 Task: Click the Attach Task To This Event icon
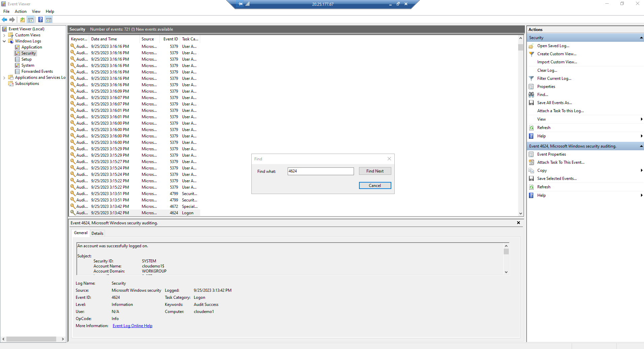(531, 162)
